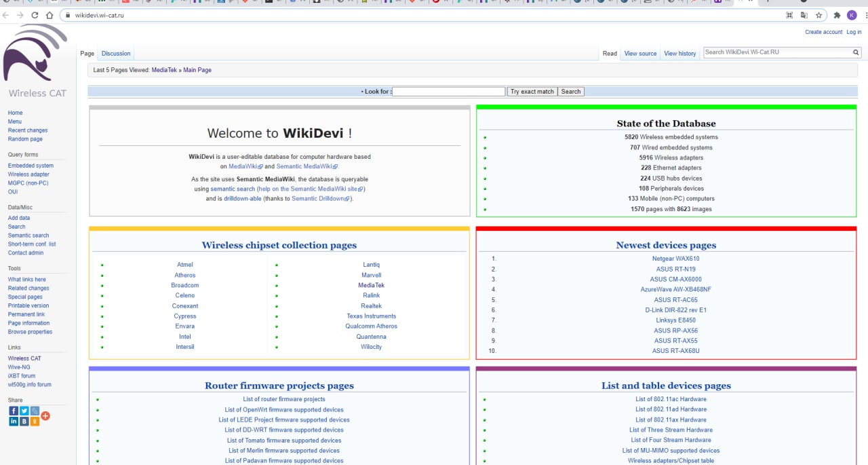Share page via VK icon
Screen dimensions: 868x465
pyautogui.click(x=24, y=421)
